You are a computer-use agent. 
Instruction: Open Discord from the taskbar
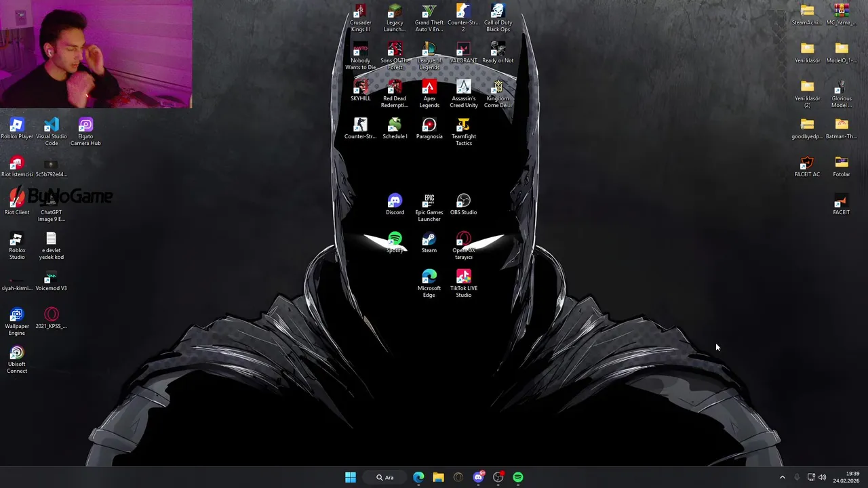[x=479, y=477]
